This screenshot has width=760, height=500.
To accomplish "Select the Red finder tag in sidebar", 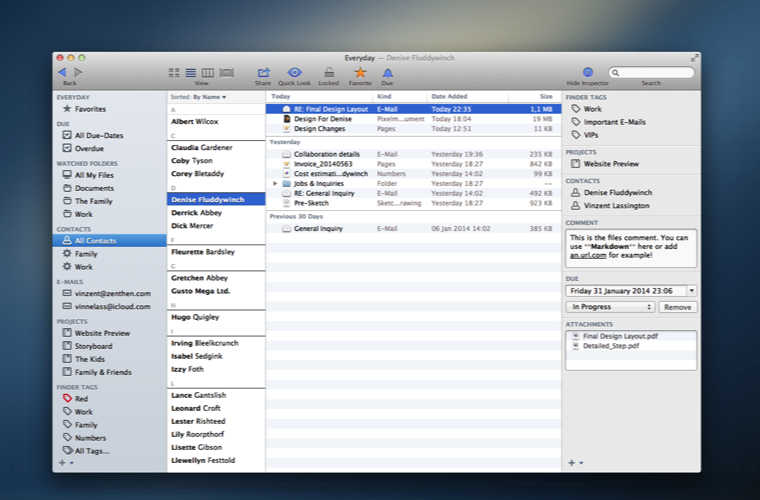I will point(81,398).
